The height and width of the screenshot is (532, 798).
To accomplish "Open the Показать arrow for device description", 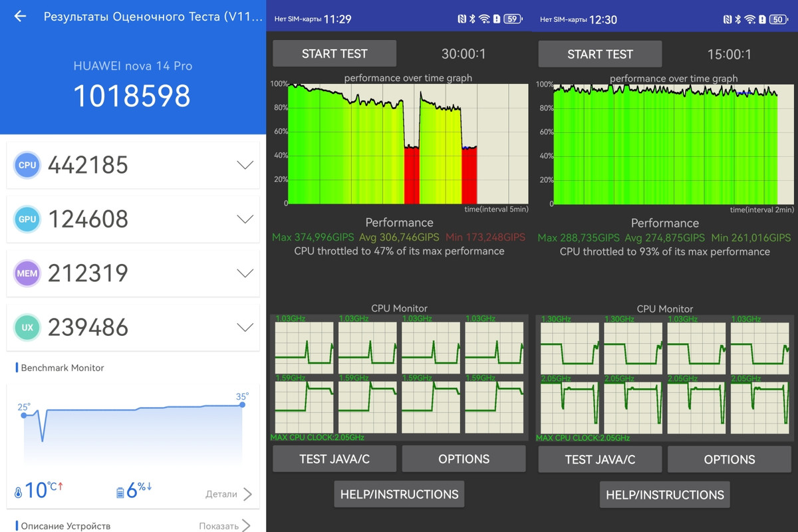I will [247, 525].
